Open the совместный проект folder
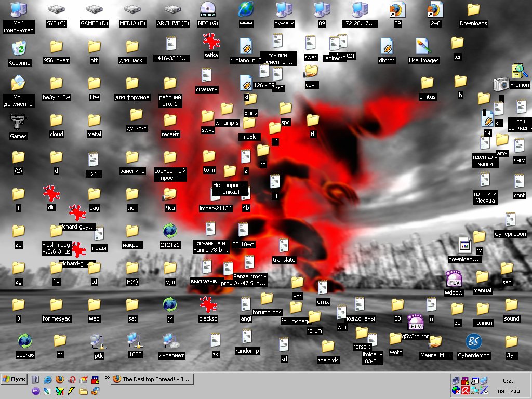This screenshot has height=399, width=532. click(170, 166)
